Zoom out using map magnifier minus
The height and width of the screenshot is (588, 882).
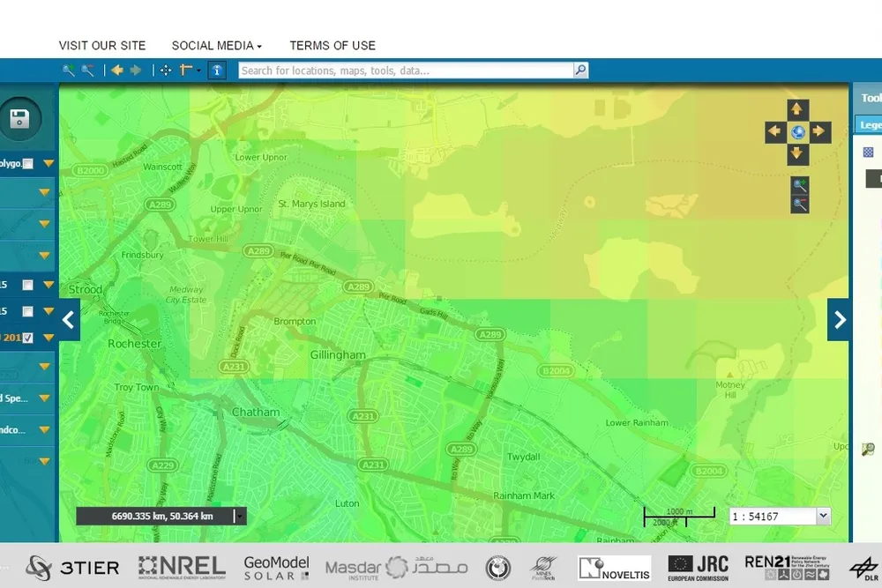[x=799, y=205]
